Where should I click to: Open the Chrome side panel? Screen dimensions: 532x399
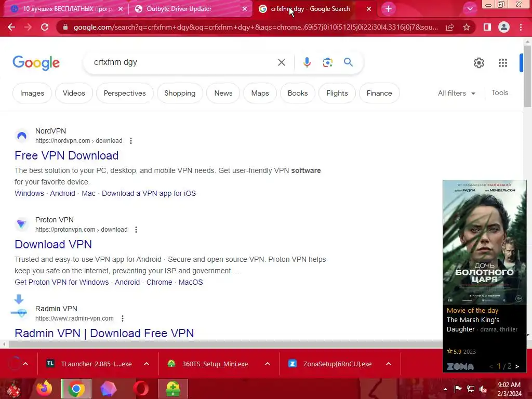pyautogui.click(x=487, y=27)
